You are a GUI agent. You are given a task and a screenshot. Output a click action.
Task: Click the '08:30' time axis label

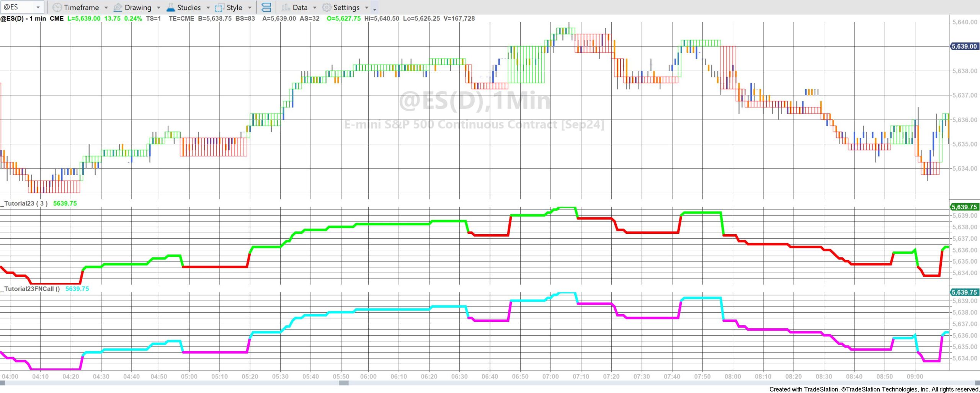[824, 377]
